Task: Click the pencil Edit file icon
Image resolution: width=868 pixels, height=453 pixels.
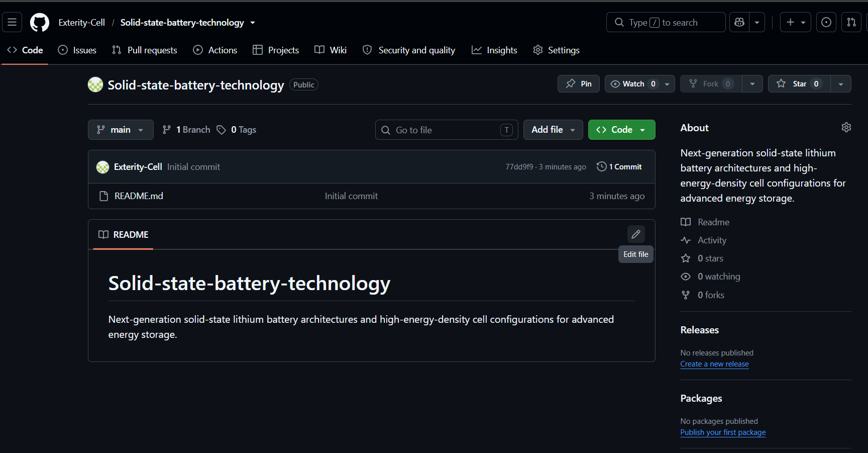Action: [x=636, y=234]
